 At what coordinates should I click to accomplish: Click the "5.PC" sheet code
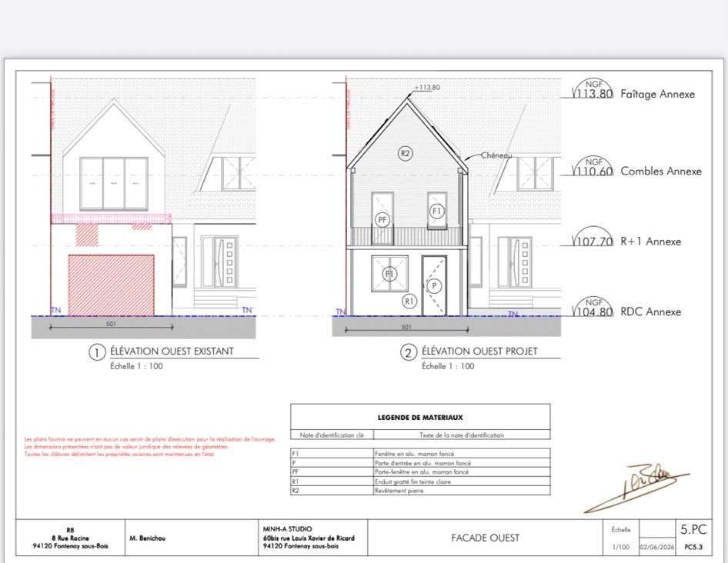pos(693,529)
